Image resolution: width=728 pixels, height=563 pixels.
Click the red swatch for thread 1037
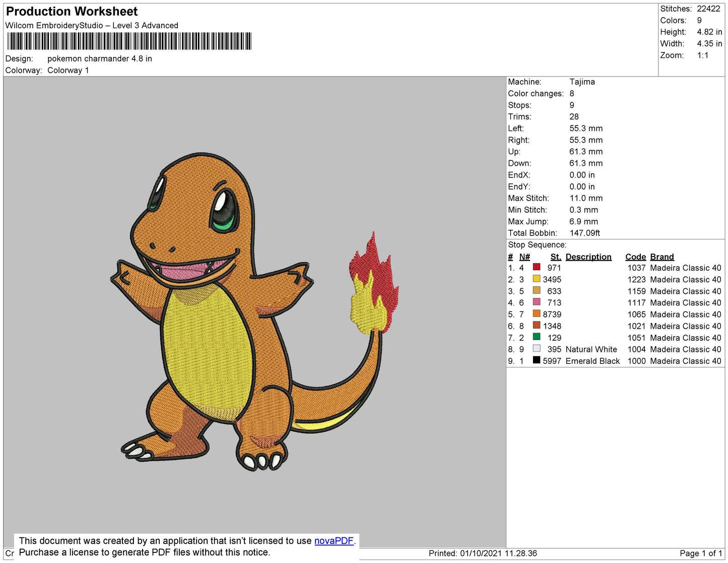[x=537, y=267]
